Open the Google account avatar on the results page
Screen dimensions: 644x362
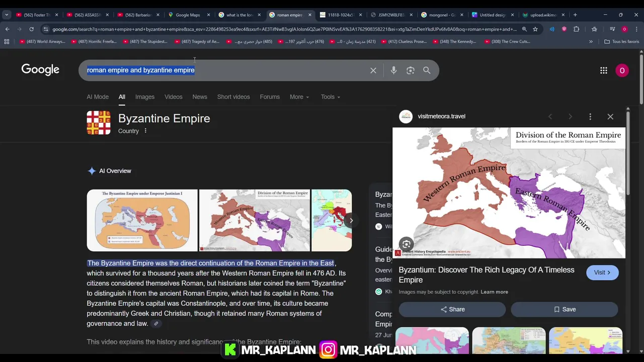coord(622,70)
